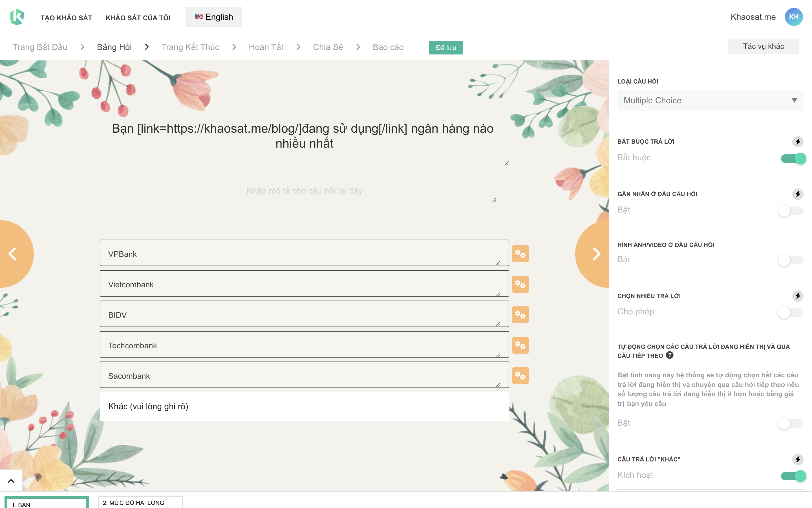Select the Bảng Hỏi step
Image resolution: width=812 pixels, height=508 pixels.
coord(114,47)
